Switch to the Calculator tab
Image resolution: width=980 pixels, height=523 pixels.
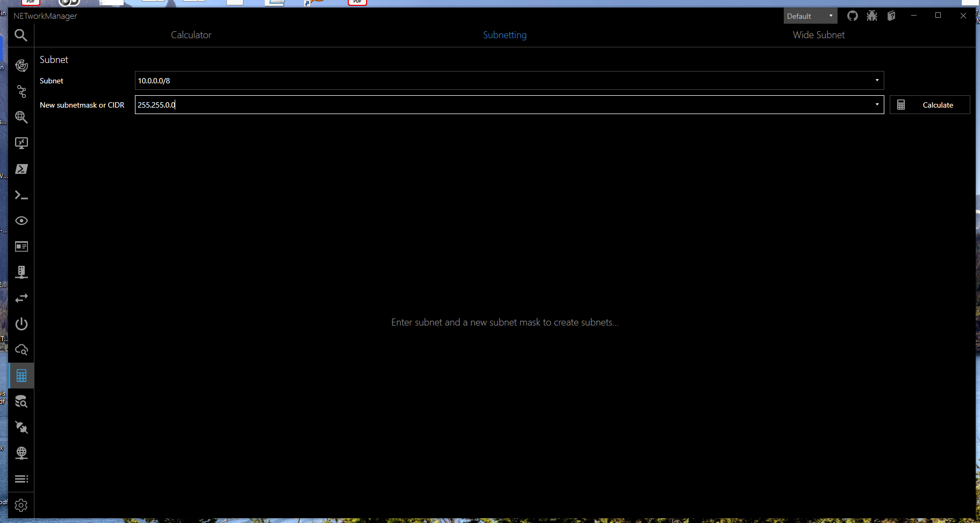(x=191, y=34)
